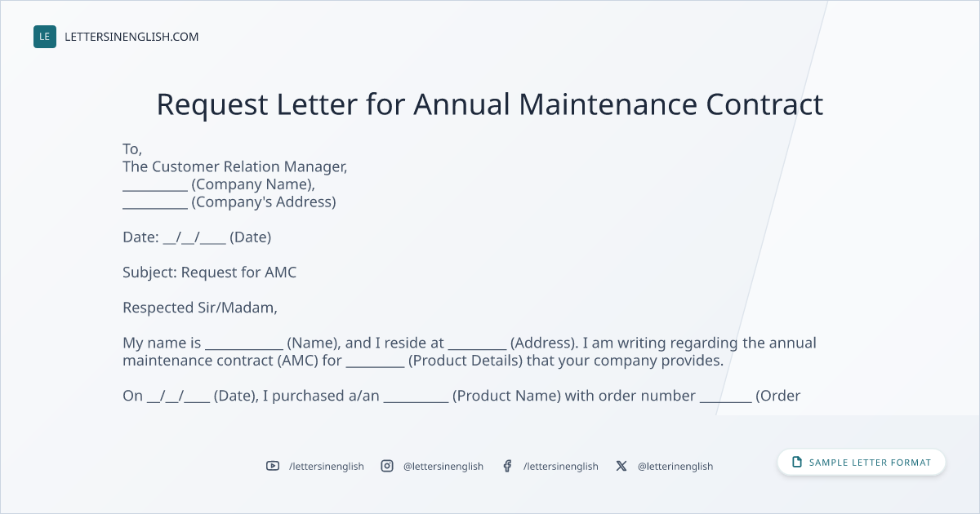
Task: Open the @lettersinenglish Instagram handle
Action: point(443,466)
